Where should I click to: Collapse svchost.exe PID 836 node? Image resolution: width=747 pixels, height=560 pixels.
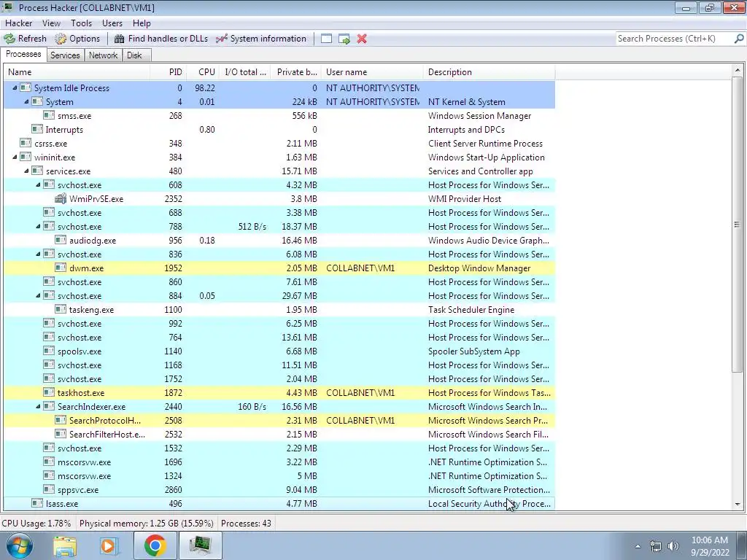point(38,254)
